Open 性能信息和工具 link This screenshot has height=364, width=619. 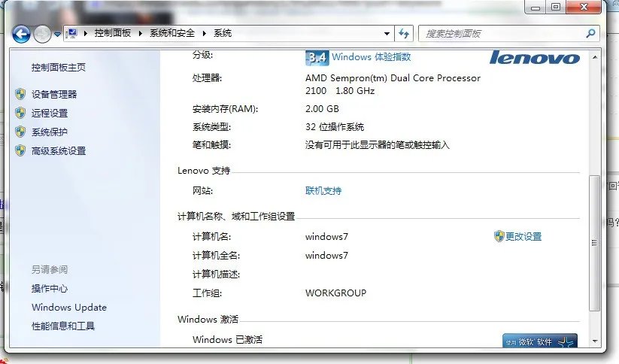(63, 326)
